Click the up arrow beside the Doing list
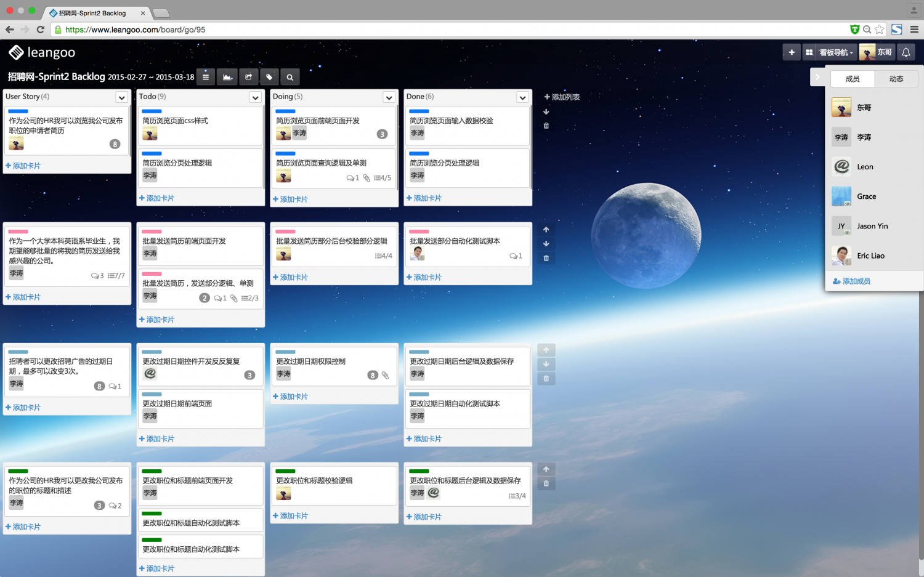This screenshot has width=924, height=577. pyautogui.click(x=546, y=229)
